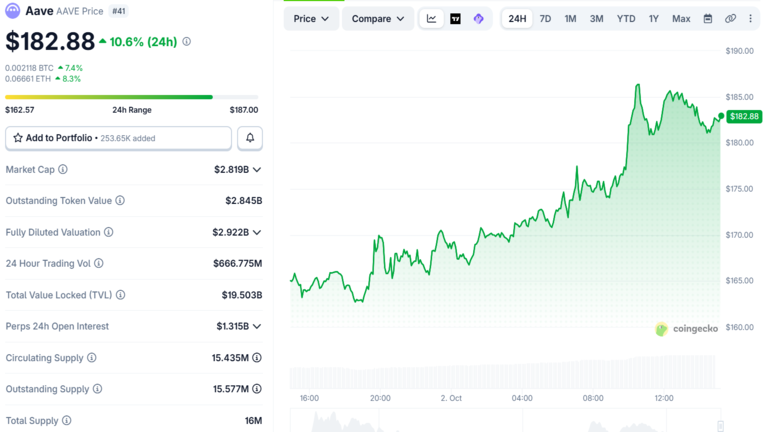
Task: Copy chart link icon
Action: coord(730,19)
